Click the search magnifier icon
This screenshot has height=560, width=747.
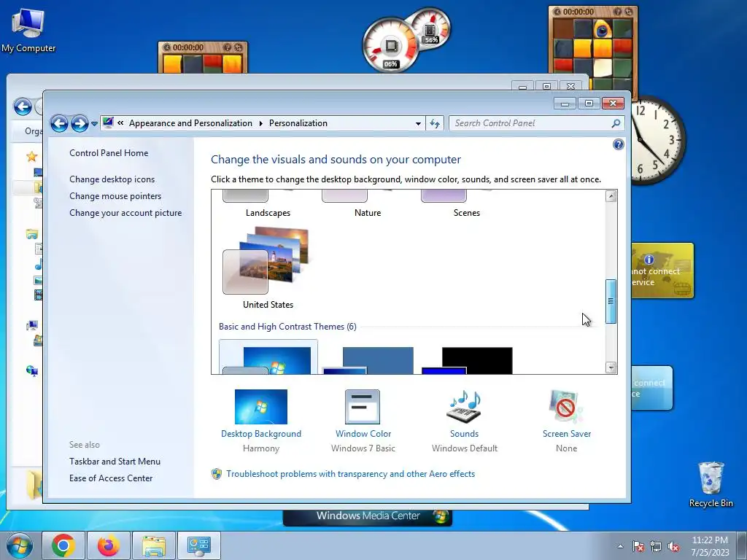[x=616, y=123]
